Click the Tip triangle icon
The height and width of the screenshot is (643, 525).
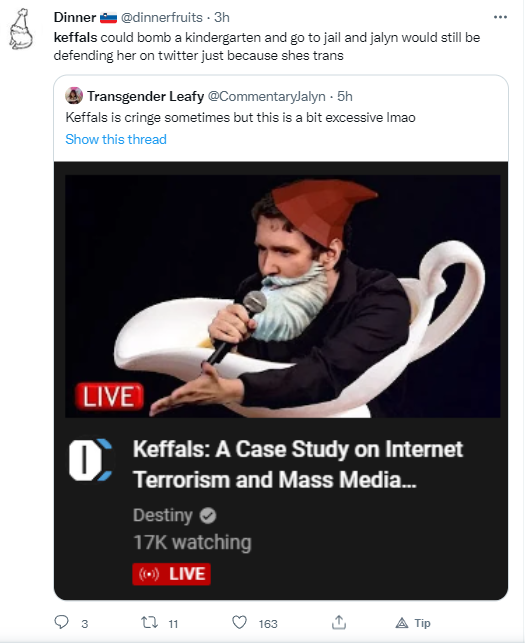[x=402, y=623]
